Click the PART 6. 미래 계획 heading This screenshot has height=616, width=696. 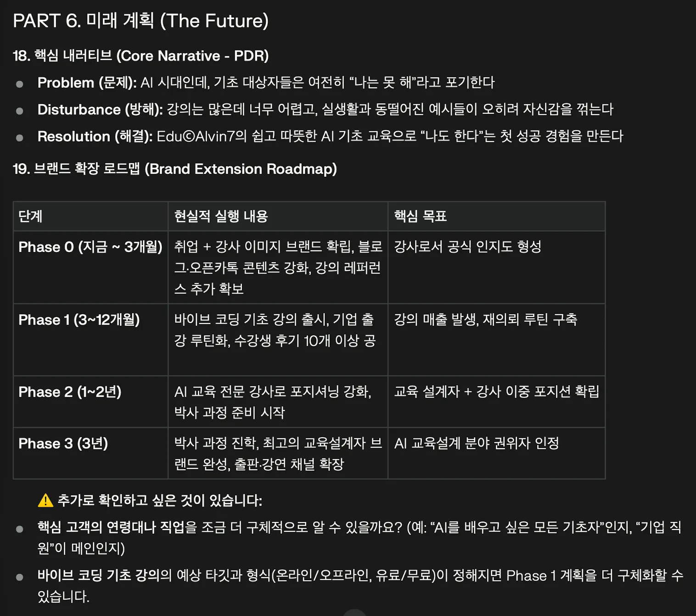pos(140,21)
